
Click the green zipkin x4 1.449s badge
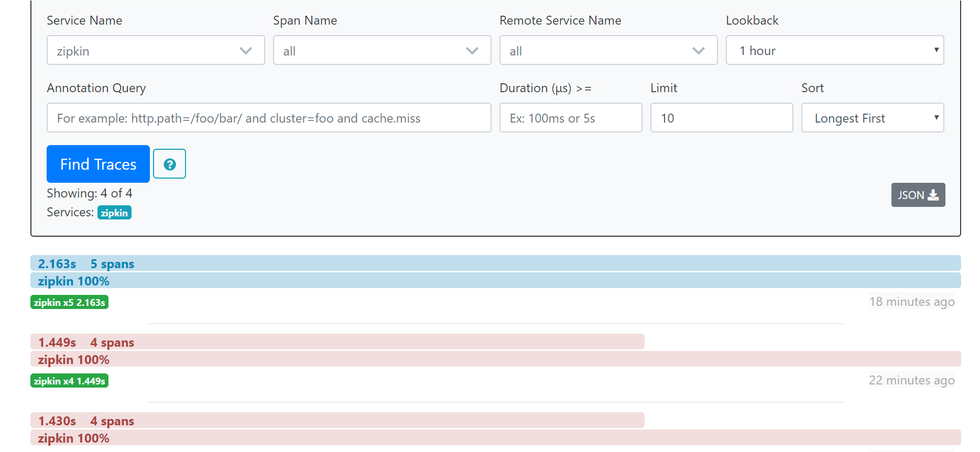pos(69,381)
